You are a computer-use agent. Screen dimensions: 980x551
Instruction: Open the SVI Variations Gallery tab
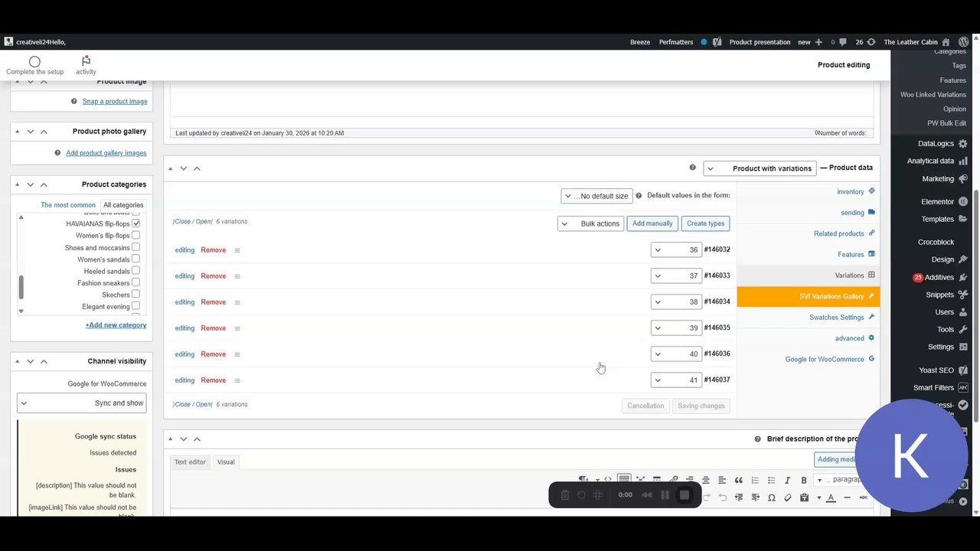point(808,296)
